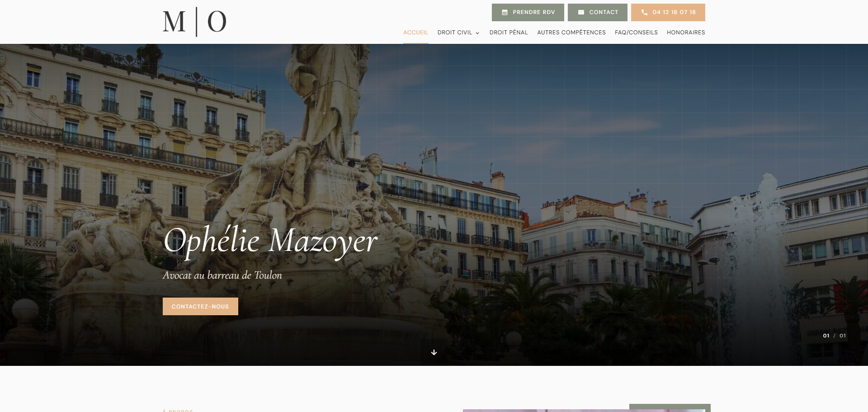The width and height of the screenshot is (868, 412).
Task: Expand the Droit Civil chevron
Action: pyautogui.click(x=477, y=33)
